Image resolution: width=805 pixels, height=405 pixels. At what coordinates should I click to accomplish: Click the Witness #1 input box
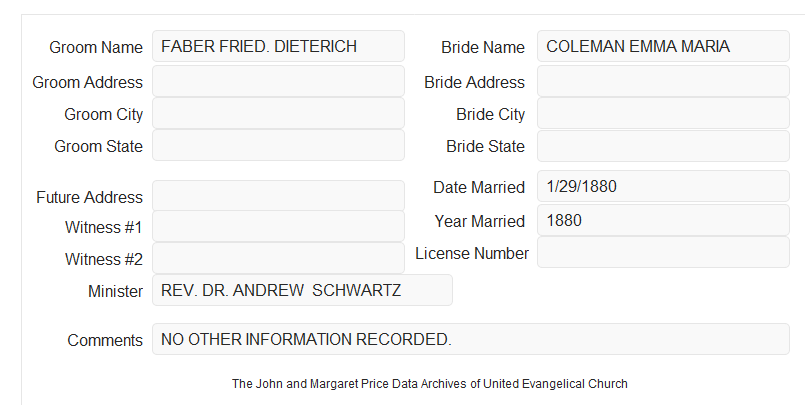click(278, 226)
